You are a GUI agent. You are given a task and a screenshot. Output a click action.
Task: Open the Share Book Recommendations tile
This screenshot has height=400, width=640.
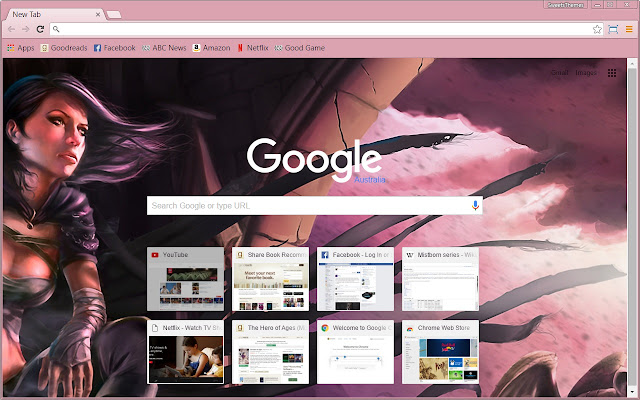(x=270, y=279)
